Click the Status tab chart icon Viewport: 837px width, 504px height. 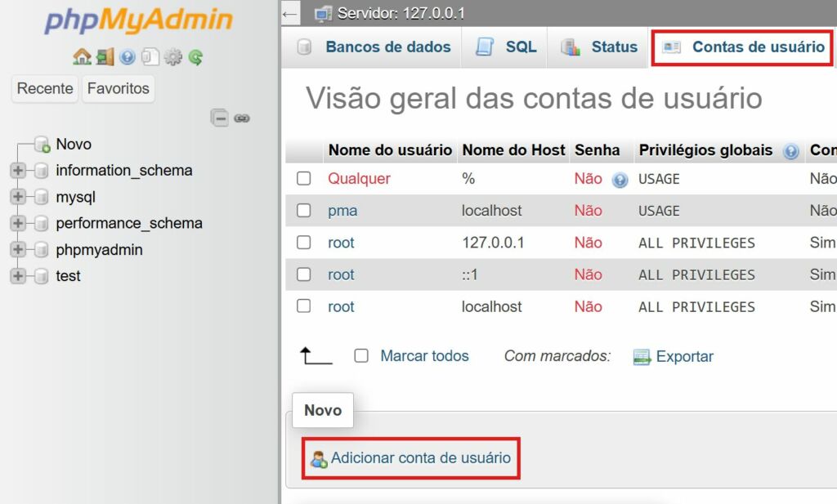point(570,47)
